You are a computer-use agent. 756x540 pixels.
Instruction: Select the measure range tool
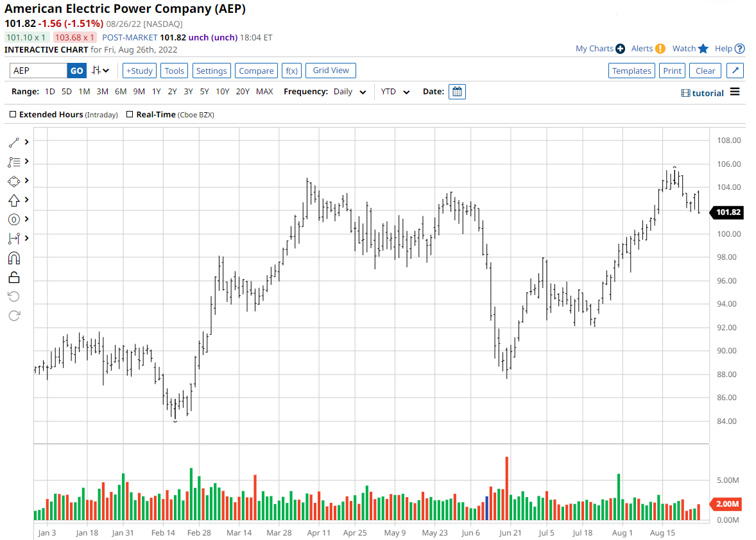click(14, 239)
